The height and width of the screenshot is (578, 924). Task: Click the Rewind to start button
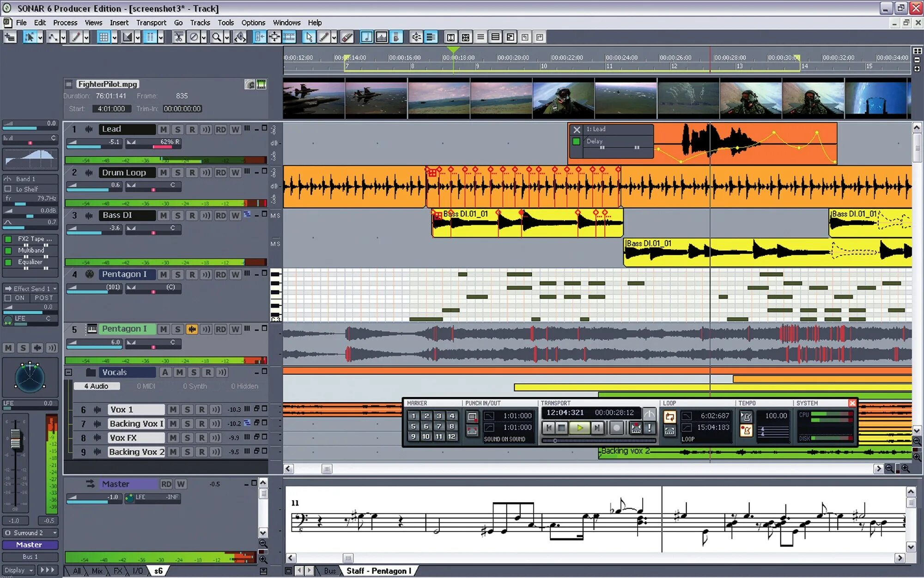[548, 428]
